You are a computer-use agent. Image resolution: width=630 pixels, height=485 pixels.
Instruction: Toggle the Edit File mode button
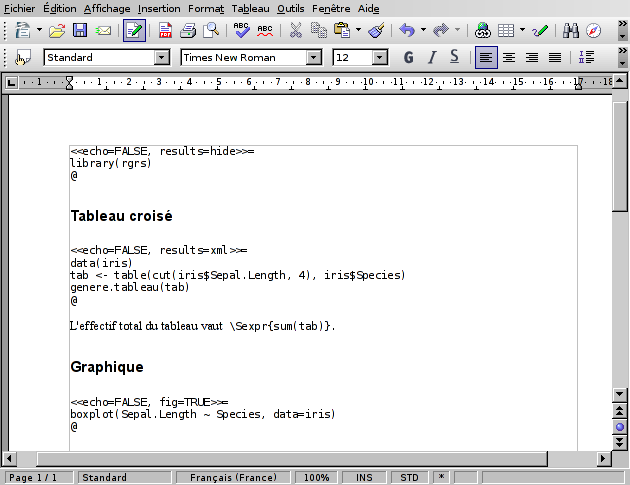pyautogui.click(x=134, y=30)
